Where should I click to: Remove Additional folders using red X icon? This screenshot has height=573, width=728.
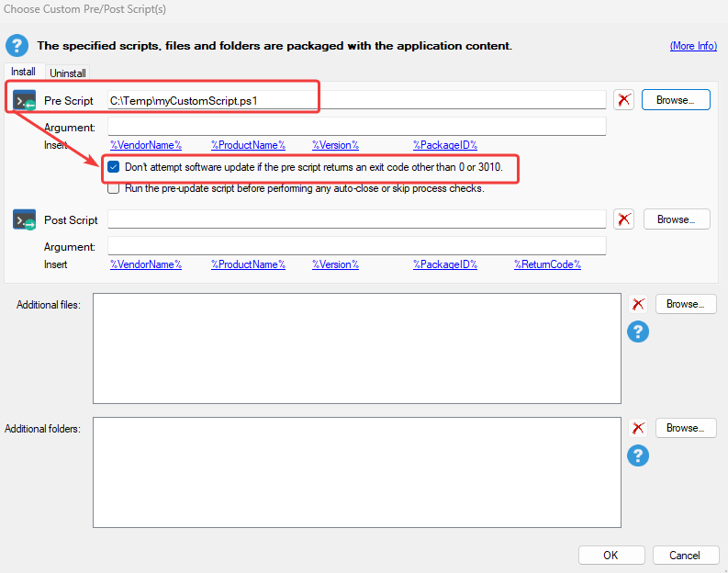pyautogui.click(x=638, y=428)
